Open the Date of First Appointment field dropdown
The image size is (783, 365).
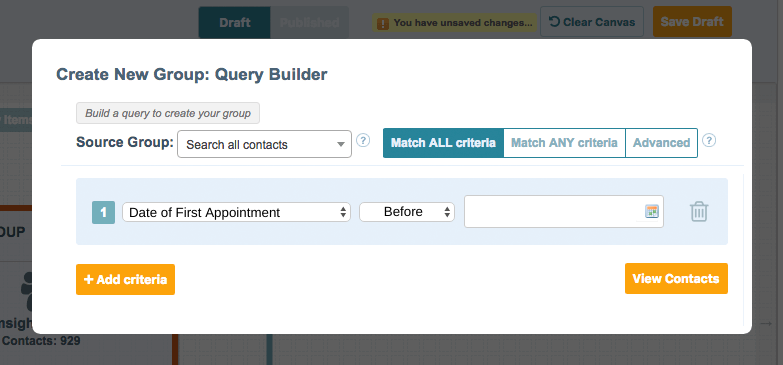tap(236, 212)
